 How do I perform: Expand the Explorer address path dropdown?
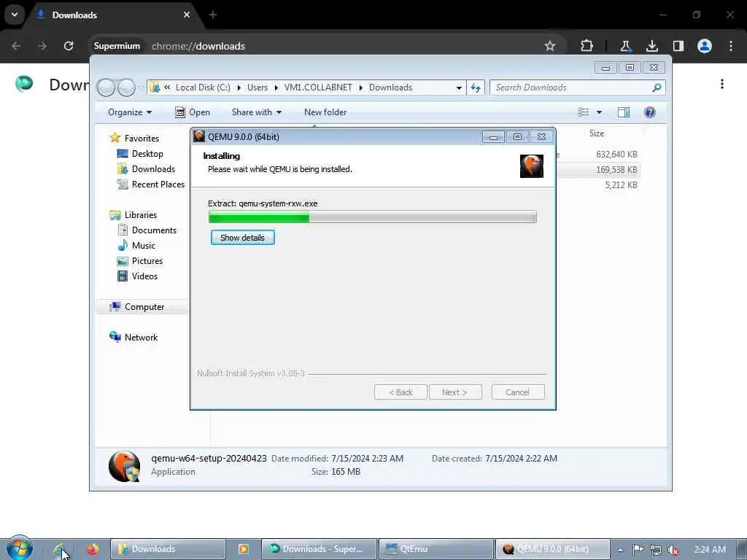(459, 87)
